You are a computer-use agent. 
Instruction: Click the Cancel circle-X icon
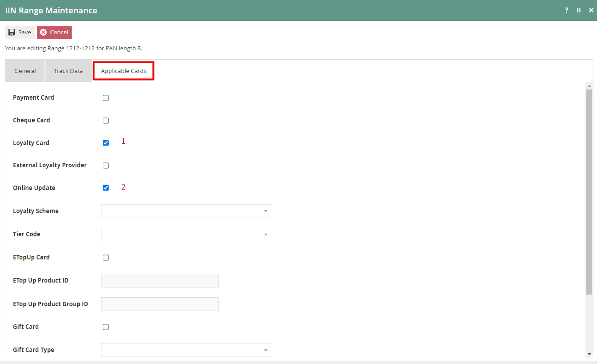pyautogui.click(x=43, y=32)
